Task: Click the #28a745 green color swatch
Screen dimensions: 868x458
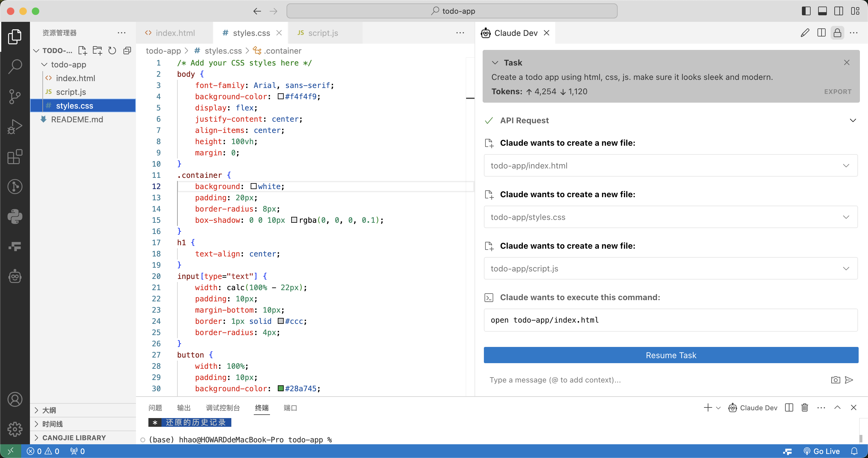Action: [x=280, y=388]
